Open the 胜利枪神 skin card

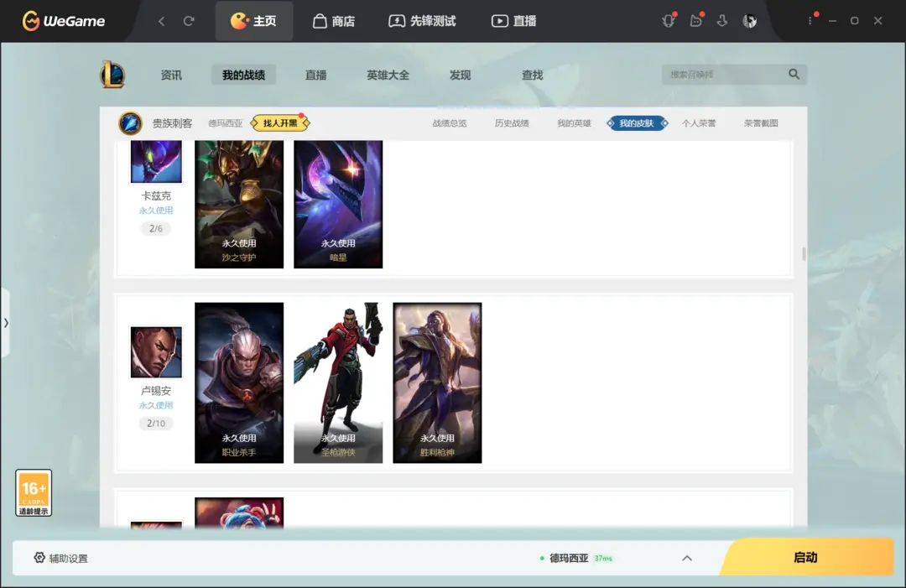click(x=437, y=383)
